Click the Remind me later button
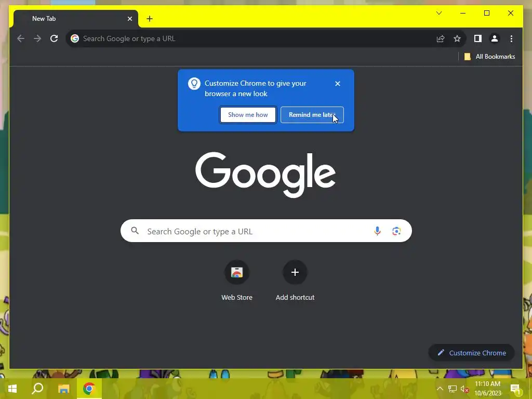 click(x=312, y=115)
